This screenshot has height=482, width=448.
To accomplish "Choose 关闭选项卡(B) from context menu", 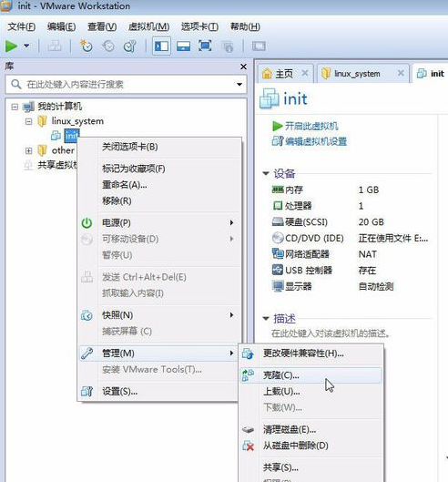I will coord(159,147).
